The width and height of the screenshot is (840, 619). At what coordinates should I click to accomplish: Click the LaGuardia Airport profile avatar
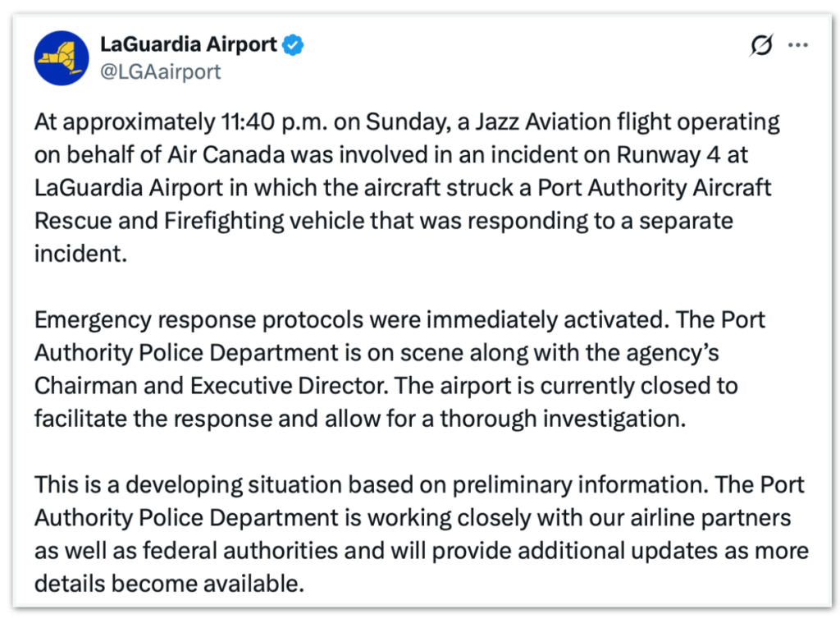[62, 59]
